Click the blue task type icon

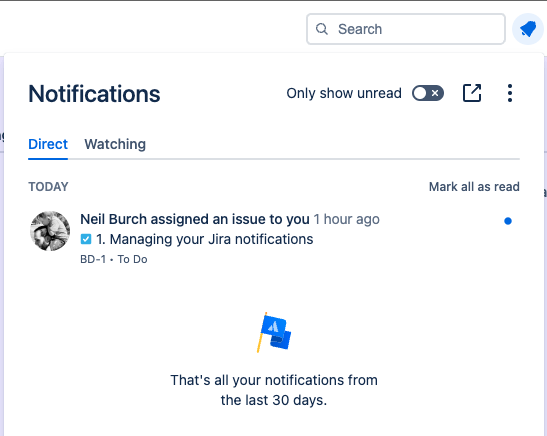point(86,239)
